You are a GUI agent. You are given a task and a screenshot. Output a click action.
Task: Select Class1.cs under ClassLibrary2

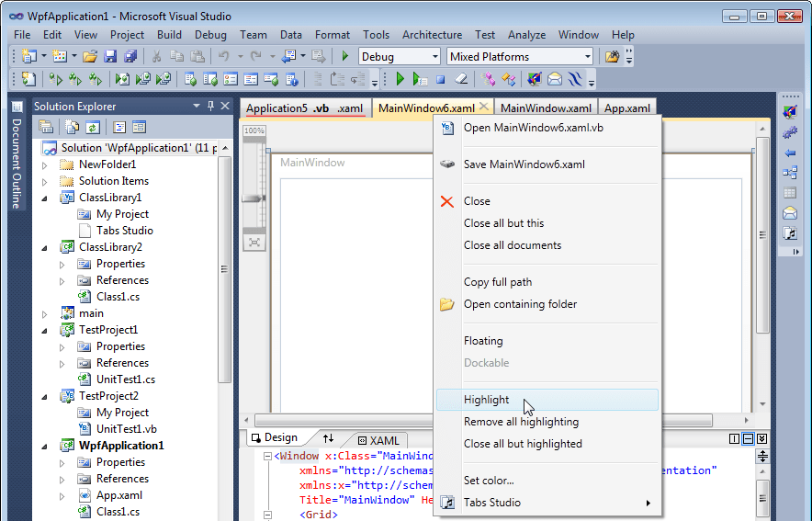pyautogui.click(x=118, y=297)
